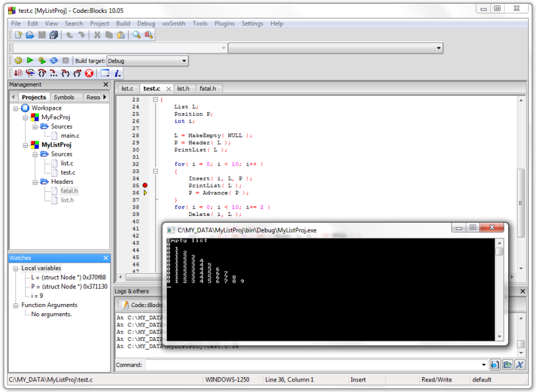Image resolution: width=536 pixels, height=392 pixels.
Task: Click the Next line debugger icon
Action: tap(42, 73)
